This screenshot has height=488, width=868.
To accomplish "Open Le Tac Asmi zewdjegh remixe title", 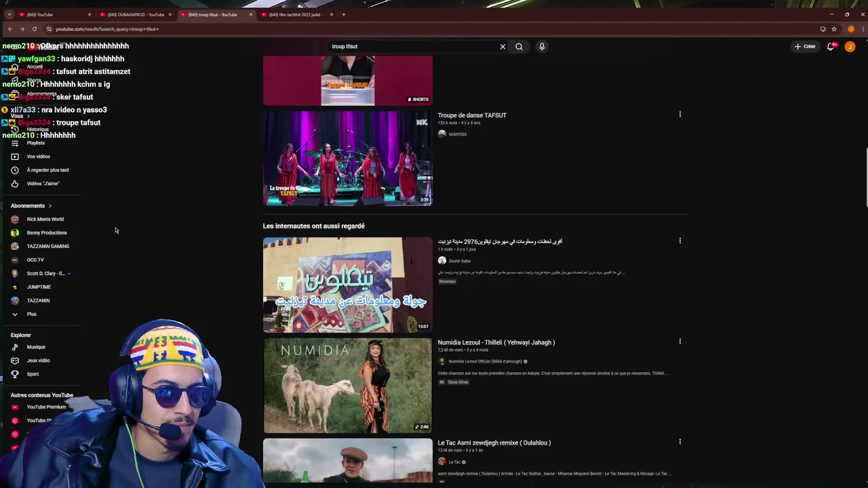I will click(494, 443).
